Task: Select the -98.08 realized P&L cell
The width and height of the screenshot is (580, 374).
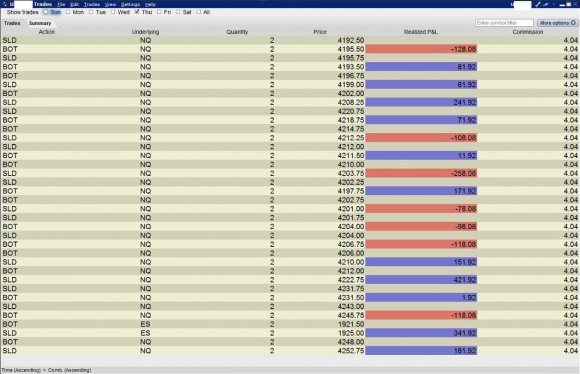Action: [x=421, y=227]
